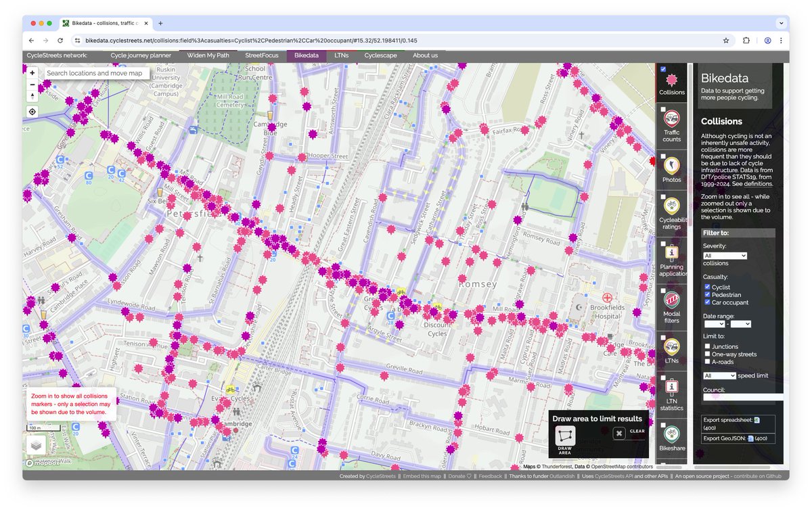Click the Council text input field
812x510 pixels.
(x=744, y=398)
